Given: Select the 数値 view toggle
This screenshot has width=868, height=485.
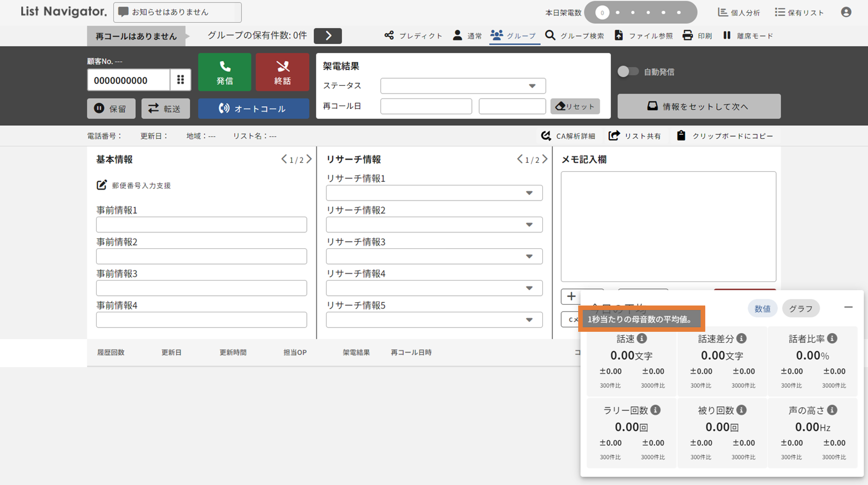Looking at the screenshot, I should click(x=762, y=309).
